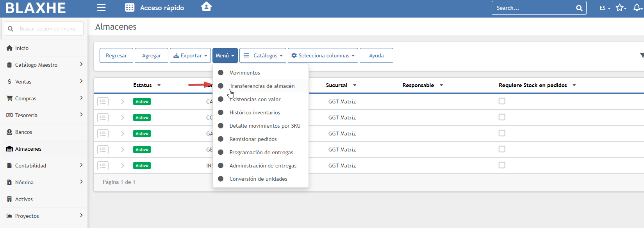Click the search magnifier icon in header

coord(579,8)
